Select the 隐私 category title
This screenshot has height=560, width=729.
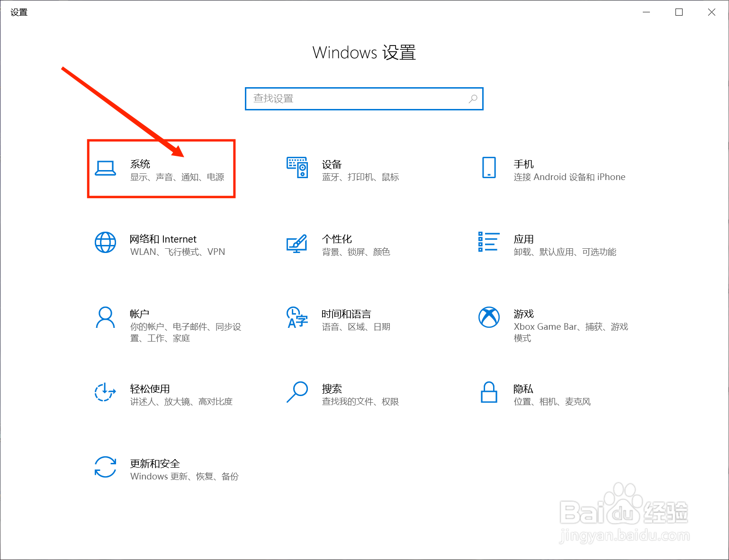523,388
